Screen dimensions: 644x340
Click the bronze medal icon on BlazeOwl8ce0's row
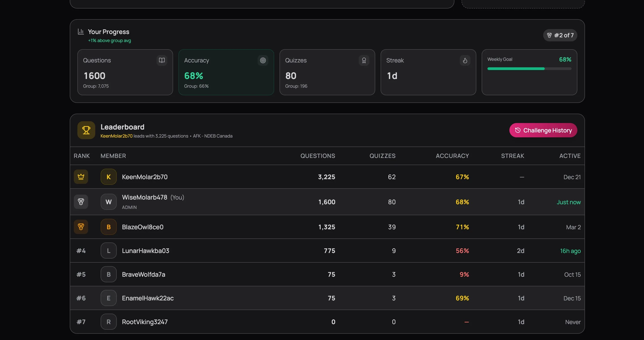(81, 227)
